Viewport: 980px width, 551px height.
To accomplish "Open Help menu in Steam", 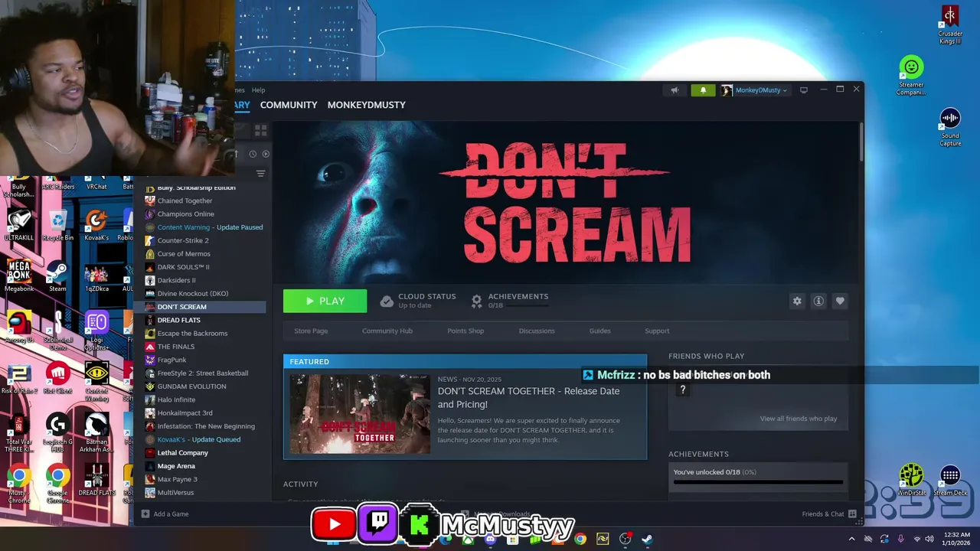I will pos(258,90).
